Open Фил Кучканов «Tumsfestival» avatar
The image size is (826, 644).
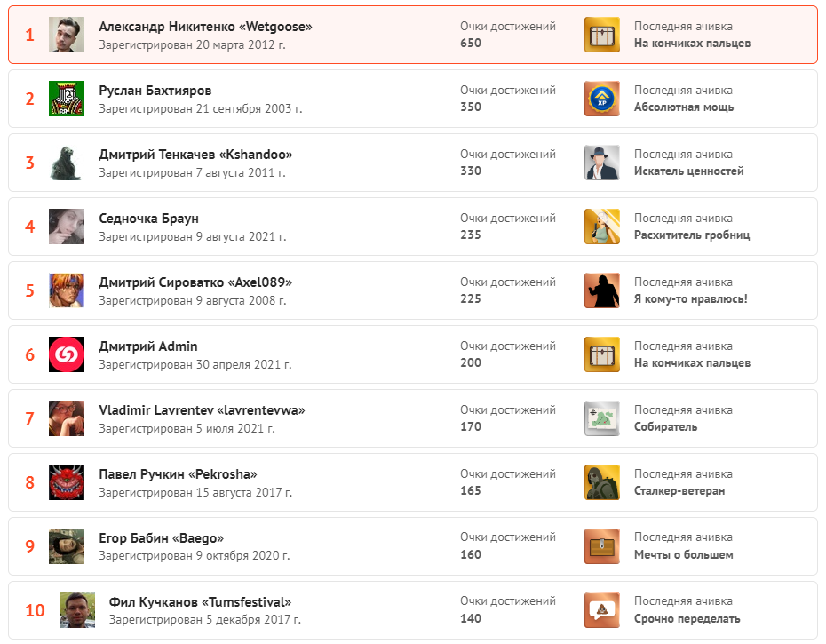pos(77,610)
